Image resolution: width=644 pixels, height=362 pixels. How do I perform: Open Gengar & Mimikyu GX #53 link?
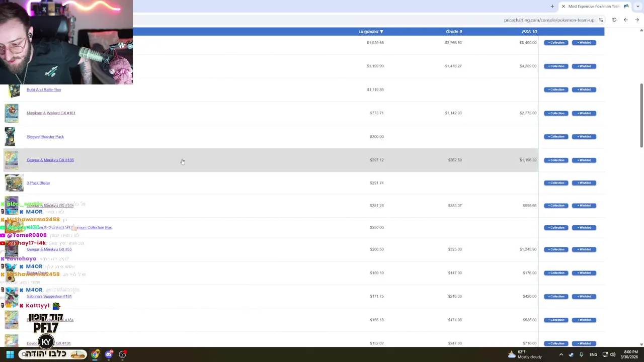click(x=49, y=249)
